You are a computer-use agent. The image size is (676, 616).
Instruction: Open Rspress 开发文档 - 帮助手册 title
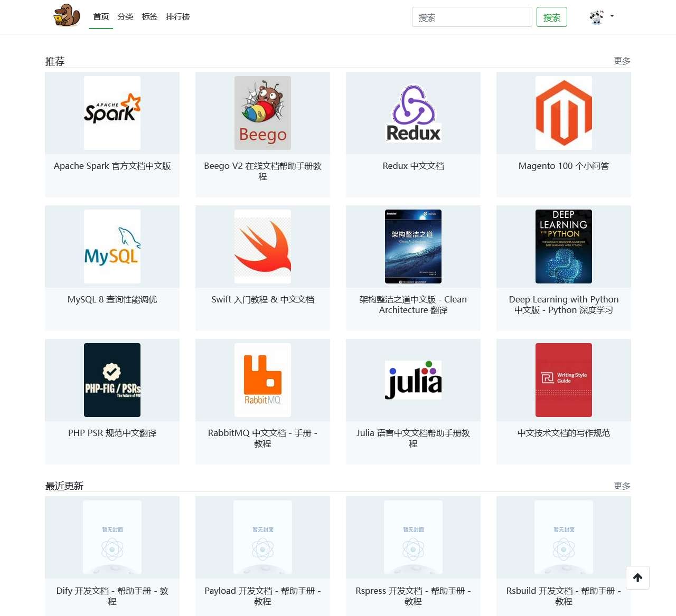pos(413,596)
